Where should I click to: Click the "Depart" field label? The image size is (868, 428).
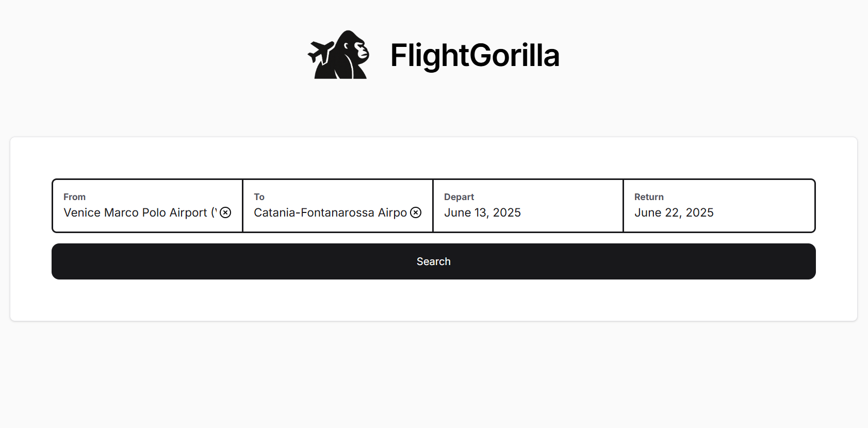[x=459, y=197]
